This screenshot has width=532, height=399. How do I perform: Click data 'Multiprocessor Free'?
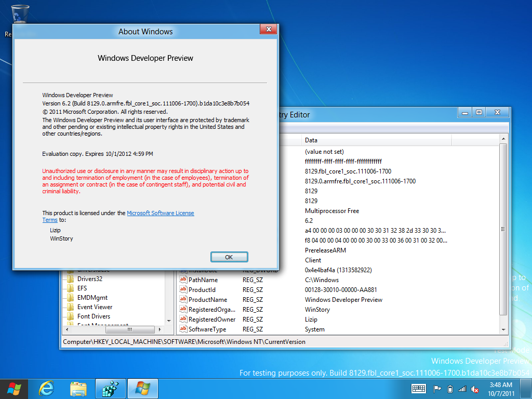pos(332,211)
